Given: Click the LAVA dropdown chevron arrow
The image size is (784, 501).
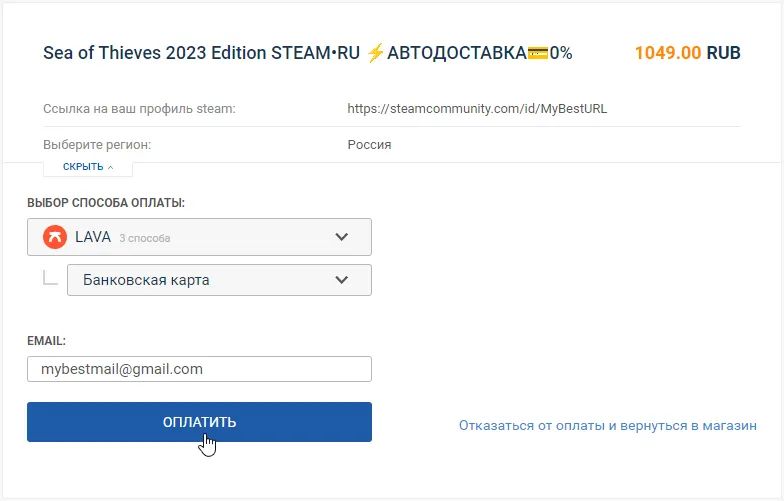Looking at the screenshot, I should [x=342, y=237].
